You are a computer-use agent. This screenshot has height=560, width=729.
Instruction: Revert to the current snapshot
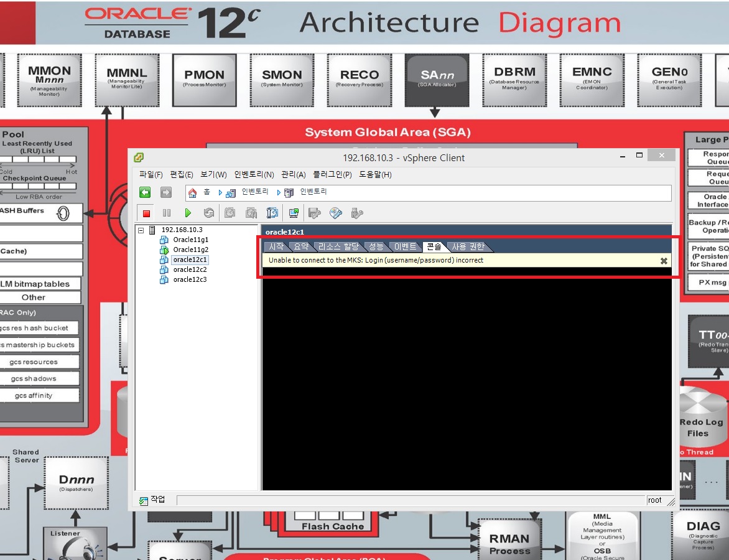(251, 213)
